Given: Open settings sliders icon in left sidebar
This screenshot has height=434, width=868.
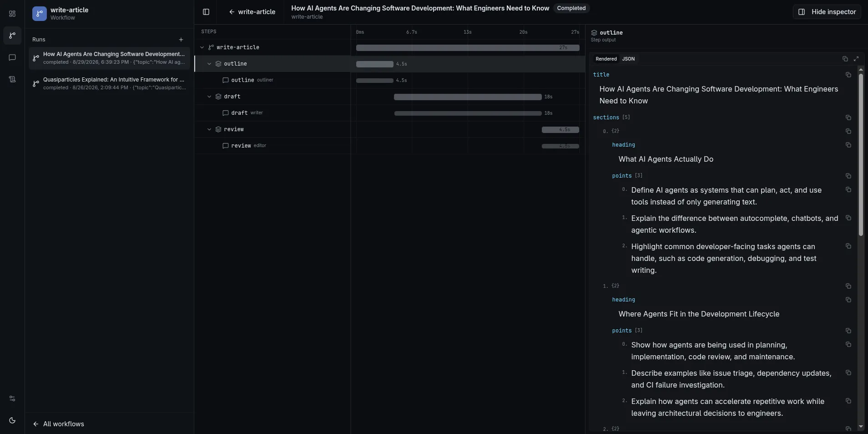Looking at the screenshot, I should coord(12,398).
